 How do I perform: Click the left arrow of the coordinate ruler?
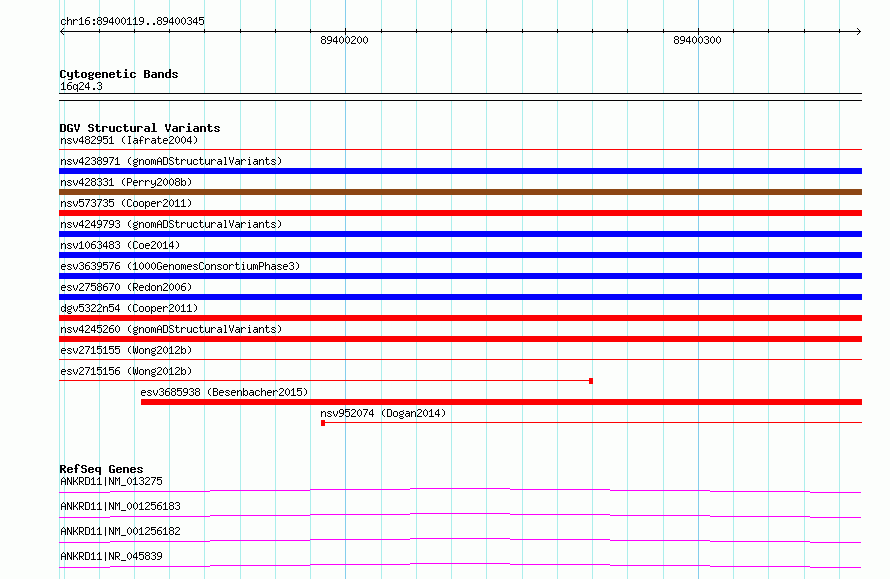(62, 32)
